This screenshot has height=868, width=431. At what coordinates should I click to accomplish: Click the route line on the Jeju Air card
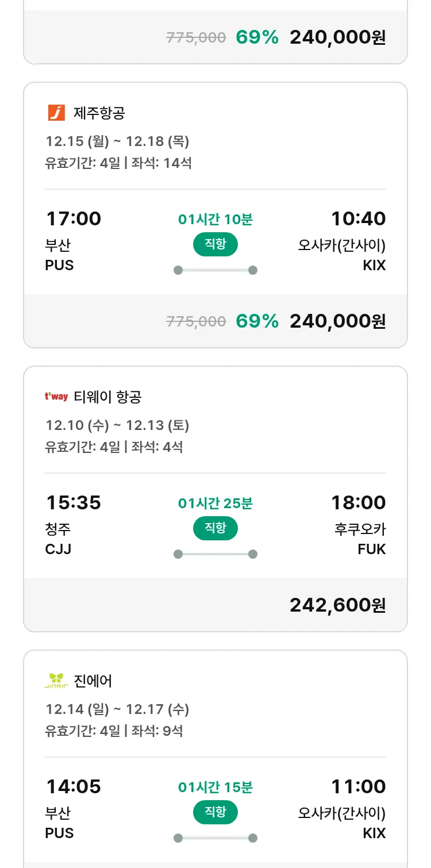point(215,270)
